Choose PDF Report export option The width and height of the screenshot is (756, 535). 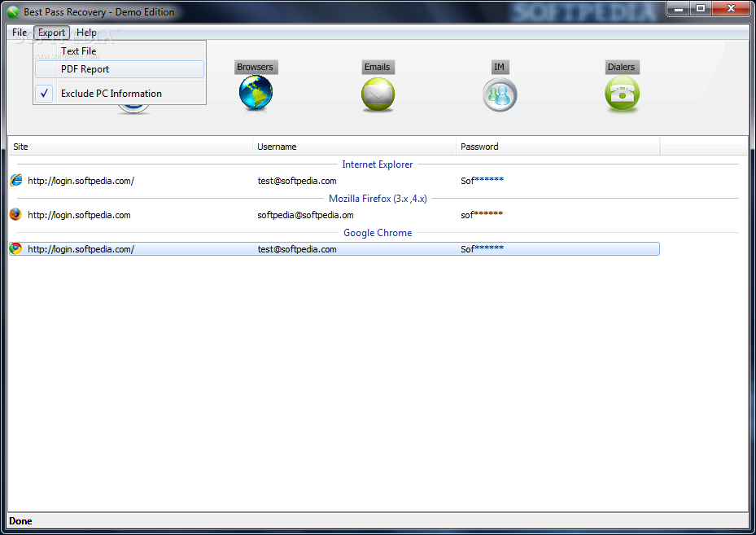[120, 69]
